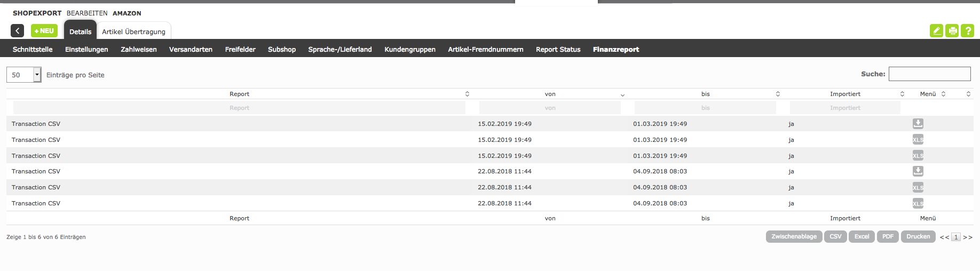This screenshot has width=980, height=271.
Task: Switch to the Artikel Übertragung tab
Action: [x=133, y=31]
